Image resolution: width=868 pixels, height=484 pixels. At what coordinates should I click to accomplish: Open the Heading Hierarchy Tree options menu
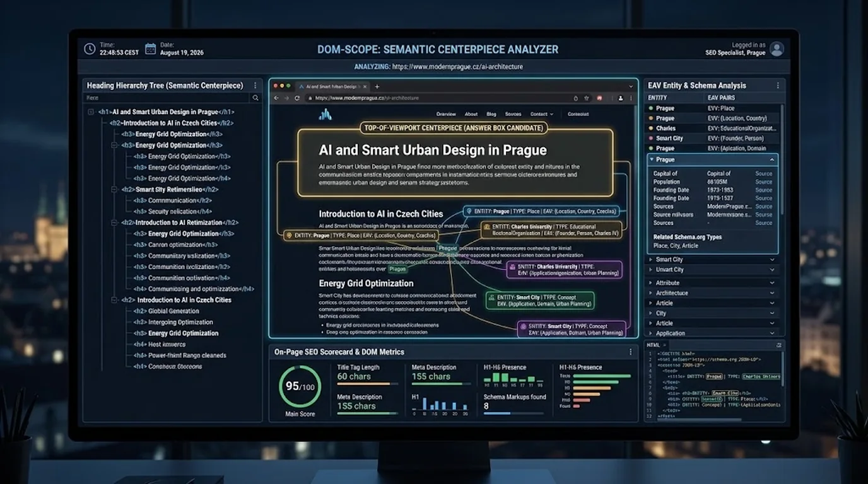coord(255,86)
